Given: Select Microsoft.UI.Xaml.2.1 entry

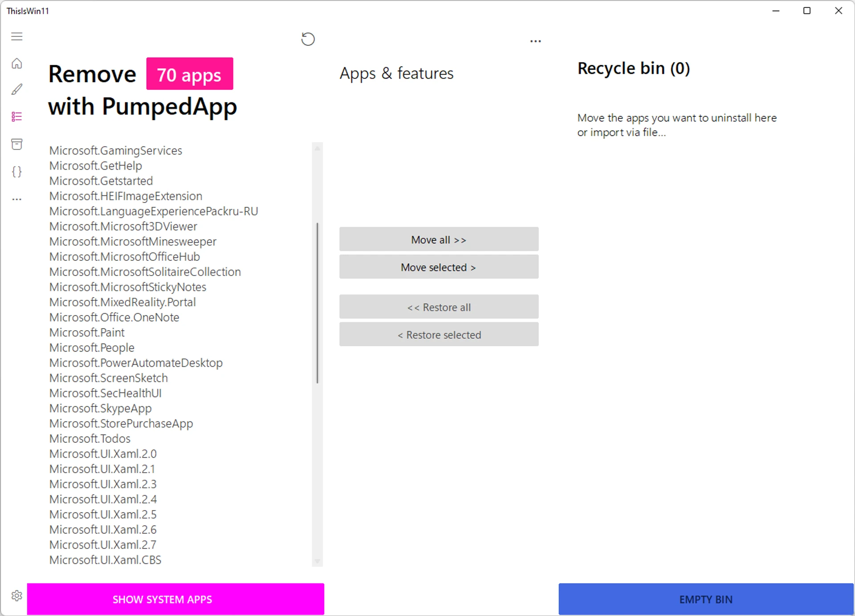Looking at the screenshot, I should coord(102,469).
